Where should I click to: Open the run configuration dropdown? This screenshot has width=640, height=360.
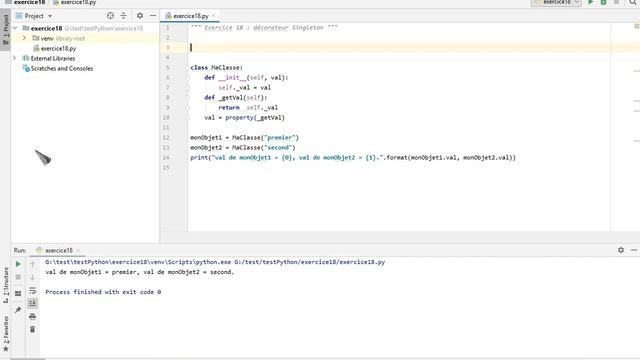tap(556, 2)
